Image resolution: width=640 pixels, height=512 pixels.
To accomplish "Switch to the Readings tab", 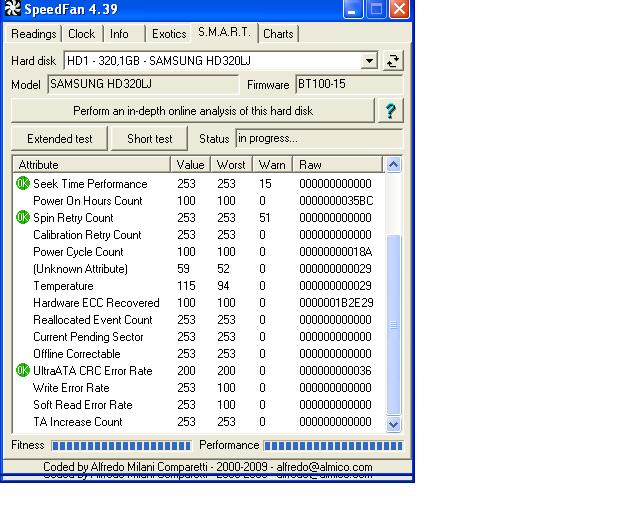I will click(x=33, y=34).
